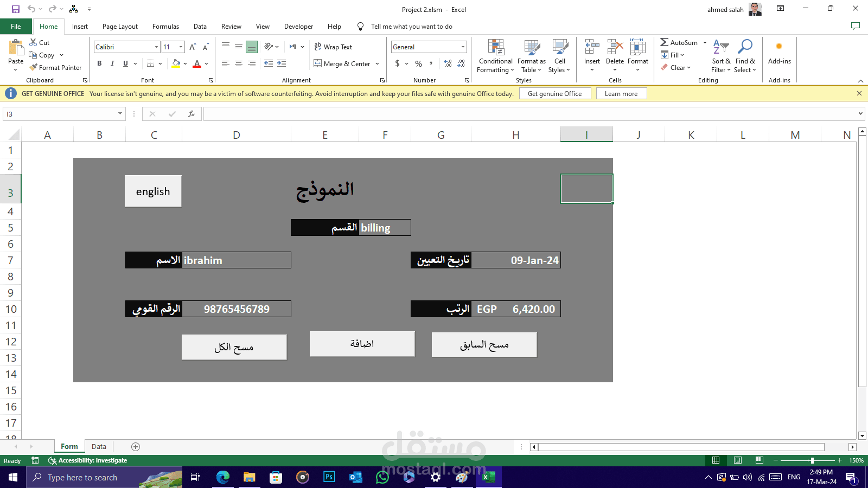Apply the yellow fill color
Screen dimensions: 868x488
176,63
